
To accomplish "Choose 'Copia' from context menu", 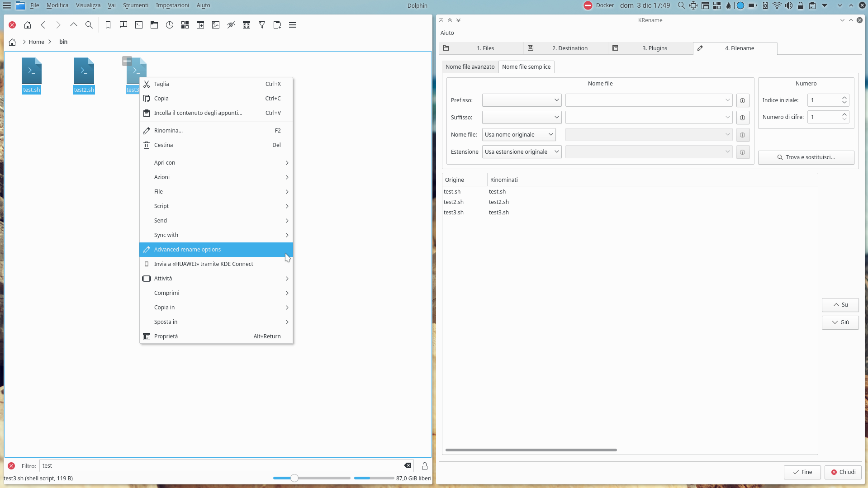I will point(216,99).
